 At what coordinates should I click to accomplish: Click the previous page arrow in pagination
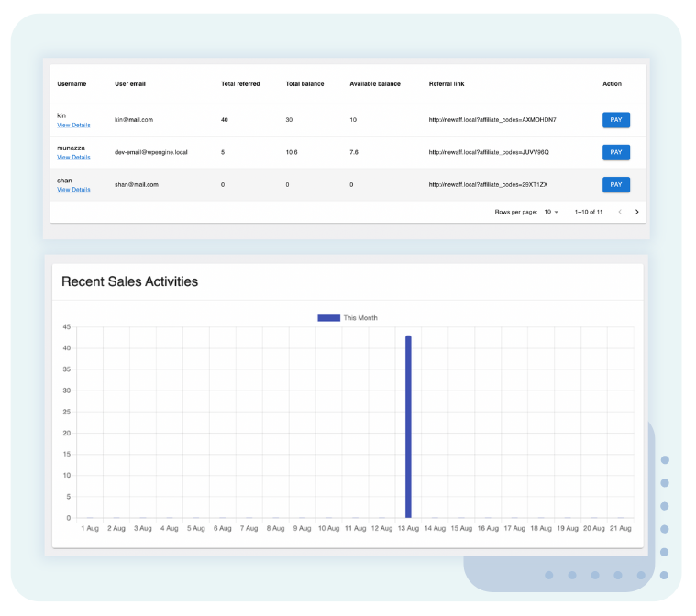[620, 212]
